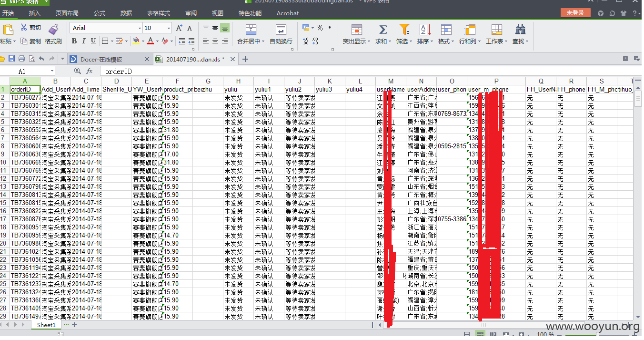This screenshot has height=340, width=644.
Task: Click the Sort (排序) A-Z icon
Action: point(425,30)
